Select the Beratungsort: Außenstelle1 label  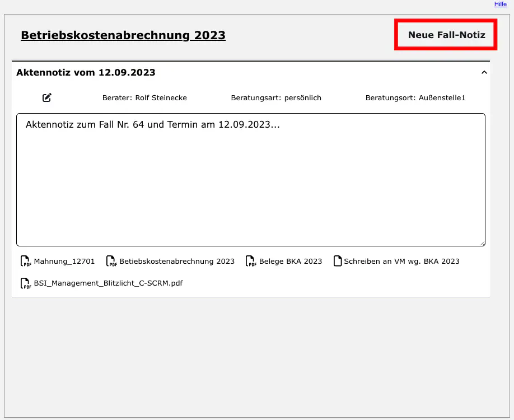tap(415, 98)
